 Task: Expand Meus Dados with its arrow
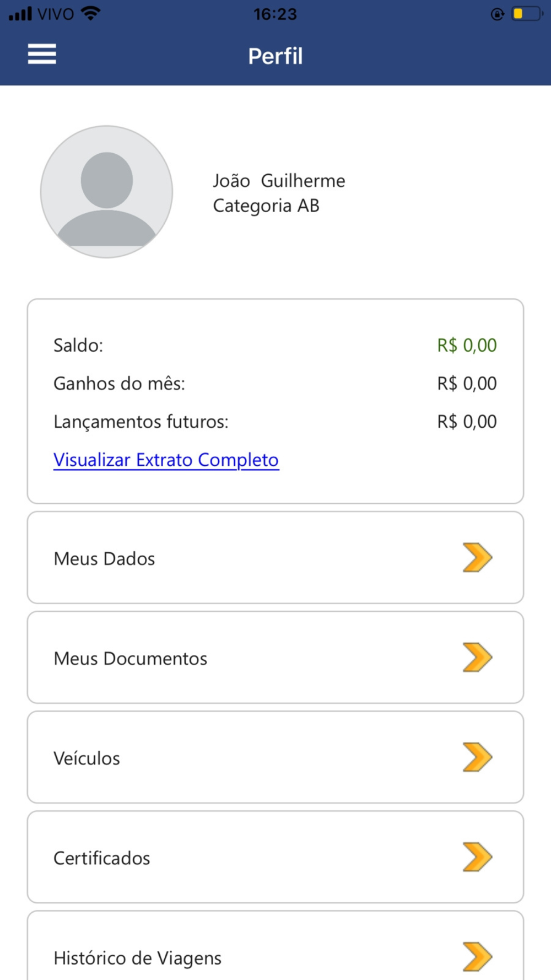click(x=477, y=558)
